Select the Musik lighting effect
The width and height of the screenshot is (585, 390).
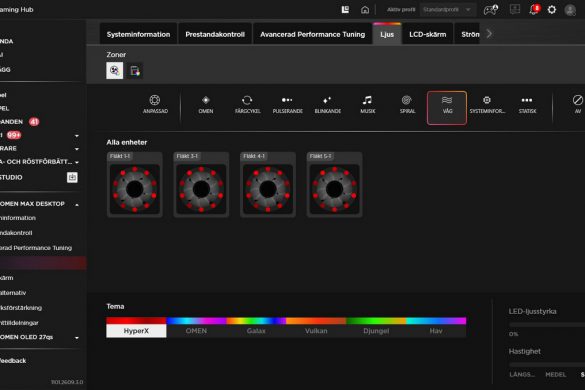coord(367,104)
